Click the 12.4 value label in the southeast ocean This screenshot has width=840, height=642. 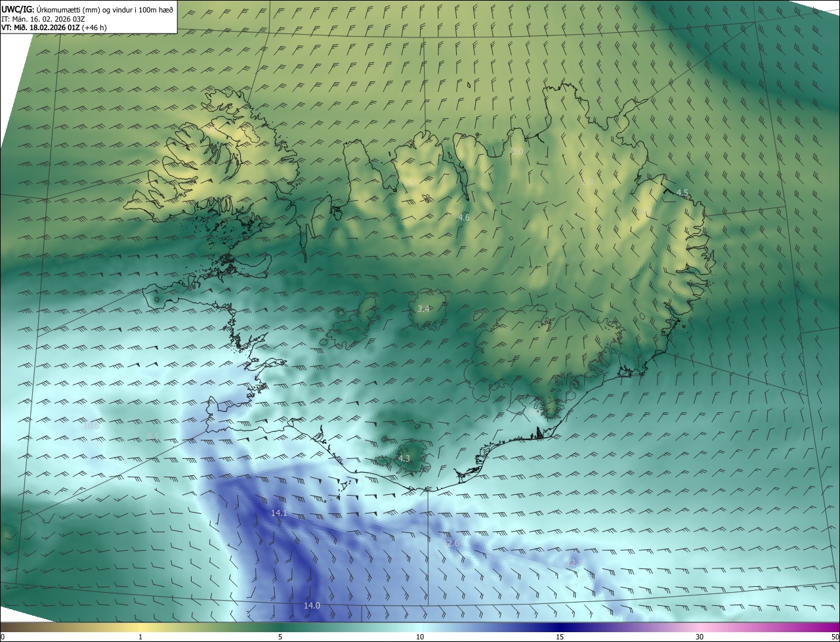[574, 563]
